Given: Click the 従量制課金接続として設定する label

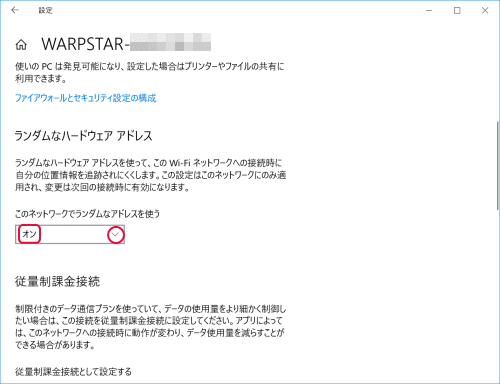Looking at the screenshot, I should point(73,371).
